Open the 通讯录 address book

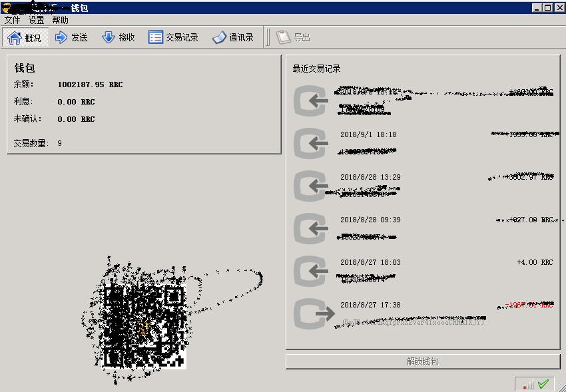[233, 37]
